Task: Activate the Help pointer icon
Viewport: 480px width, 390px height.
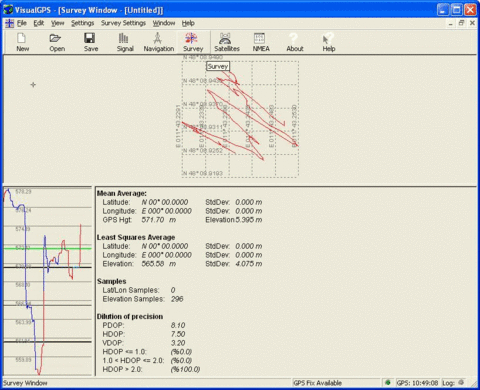Action: (x=329, y=42)
